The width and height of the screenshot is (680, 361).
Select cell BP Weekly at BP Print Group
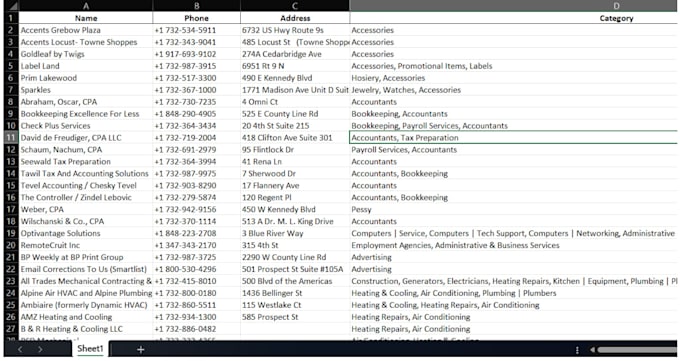[x=86, y=257]
